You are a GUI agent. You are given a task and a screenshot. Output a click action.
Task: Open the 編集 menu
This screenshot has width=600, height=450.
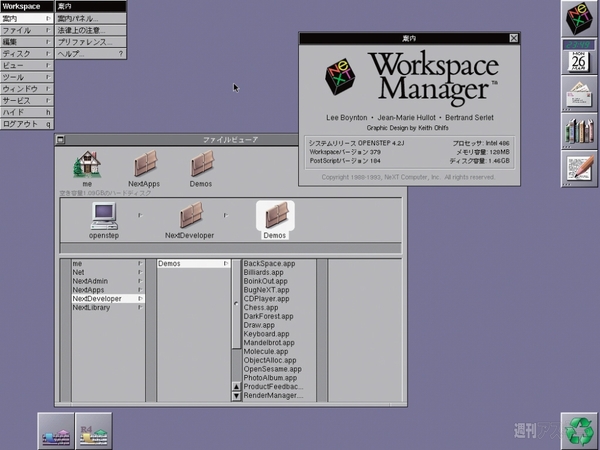point(27,42)
